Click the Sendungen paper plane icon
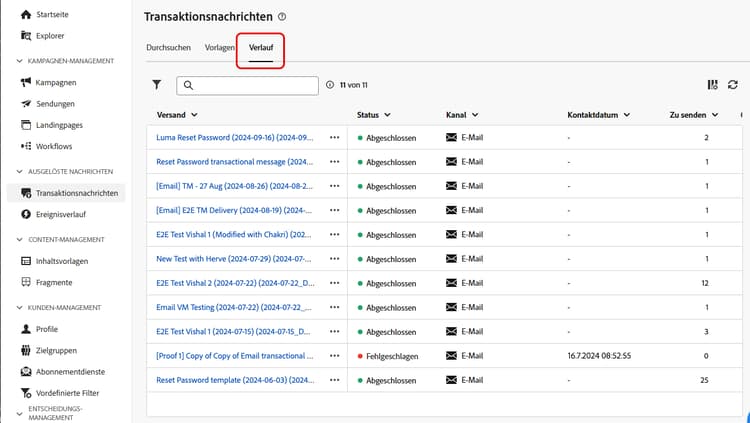The height and width of the screenshot is (423, 750). pyautogui.click(x=26, y=103)
